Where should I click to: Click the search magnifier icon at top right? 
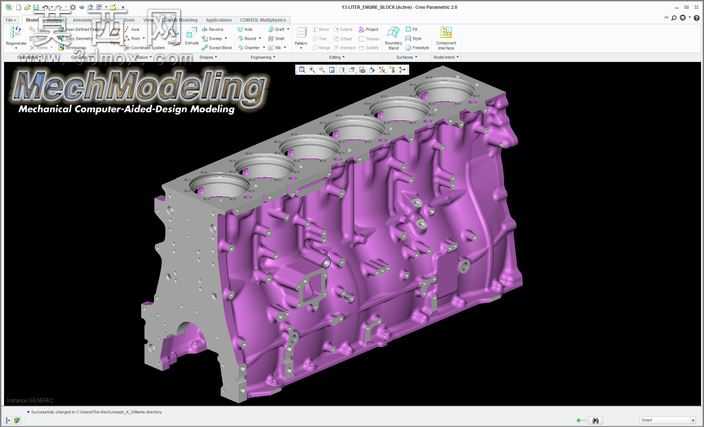click(x=674, y=18)
